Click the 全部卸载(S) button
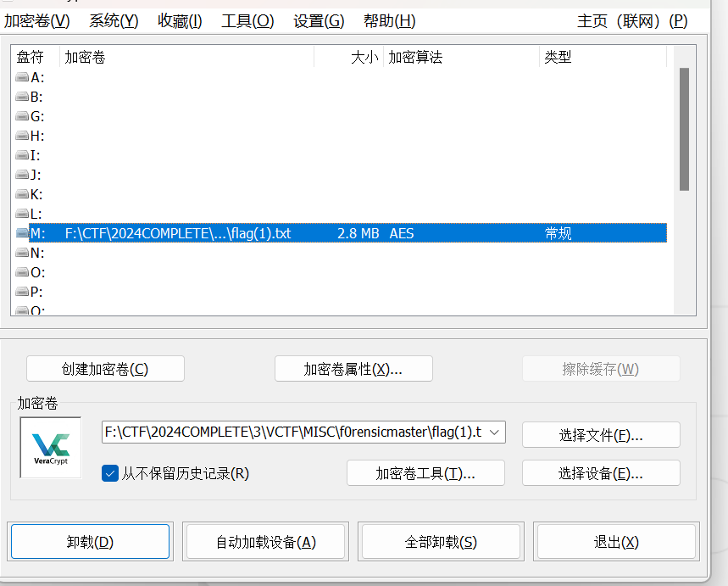The height and width of the screenshot is (586, 728). [x=441, y=541]
